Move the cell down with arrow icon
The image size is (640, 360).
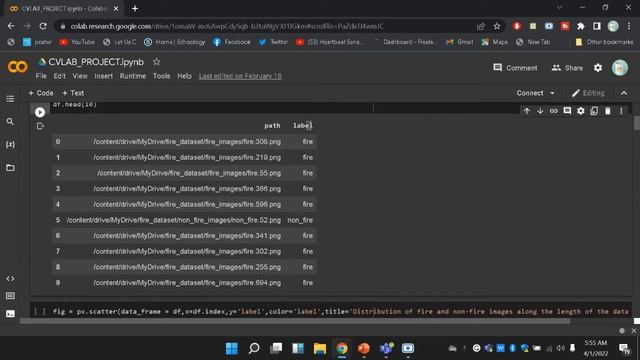tap(540, 111)
